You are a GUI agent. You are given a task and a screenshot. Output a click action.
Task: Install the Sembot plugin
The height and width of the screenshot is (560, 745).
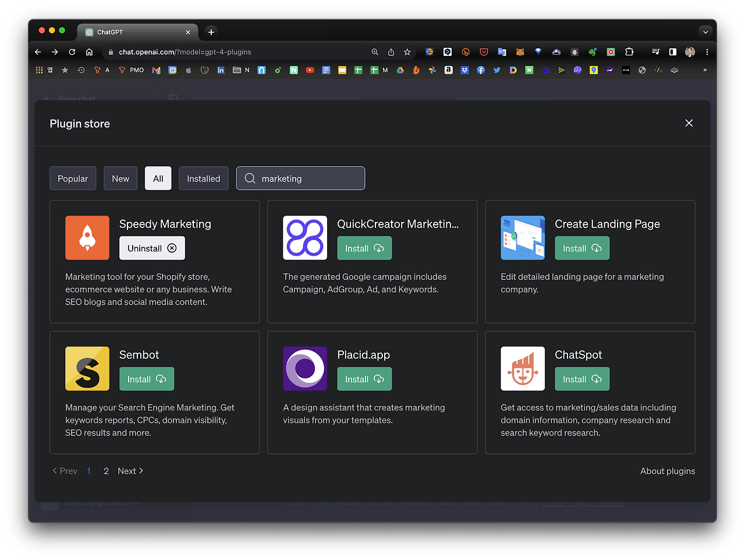pos(147,379)
